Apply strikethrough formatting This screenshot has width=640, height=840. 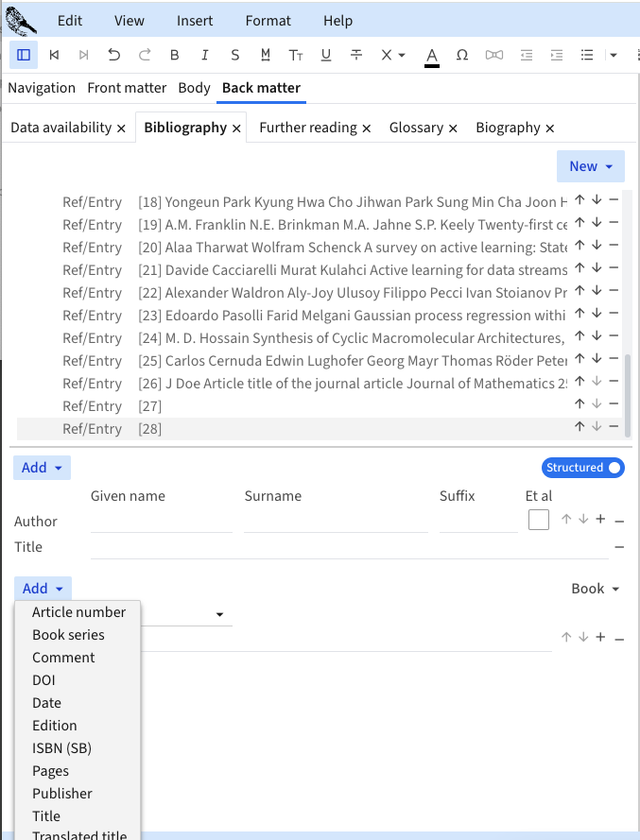pos(356,55)
